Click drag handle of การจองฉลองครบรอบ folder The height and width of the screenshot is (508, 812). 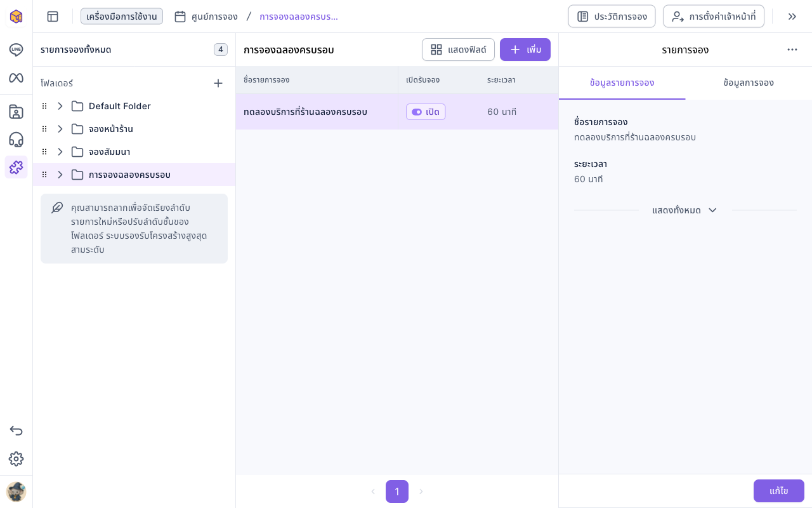44,175
